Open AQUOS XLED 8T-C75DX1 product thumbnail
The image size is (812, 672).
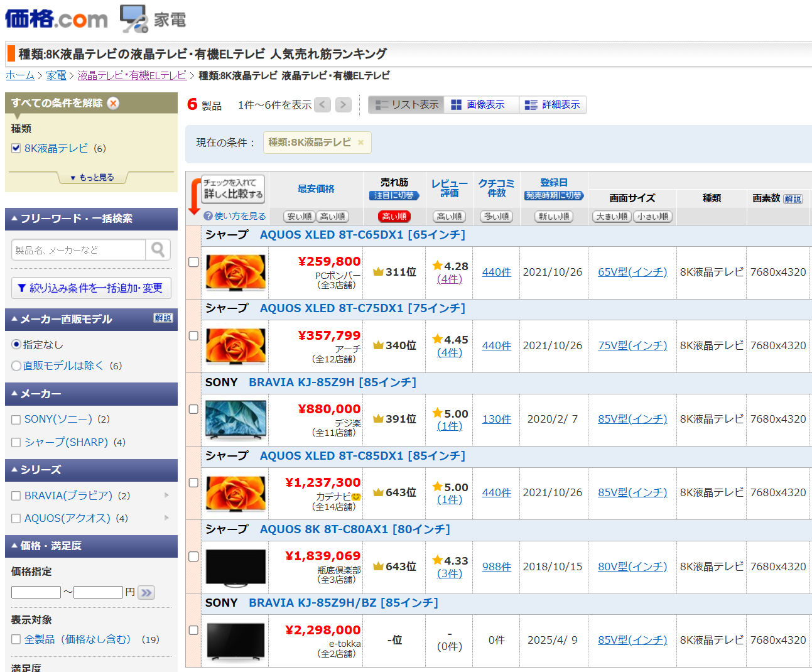click(x=235, y=346)
